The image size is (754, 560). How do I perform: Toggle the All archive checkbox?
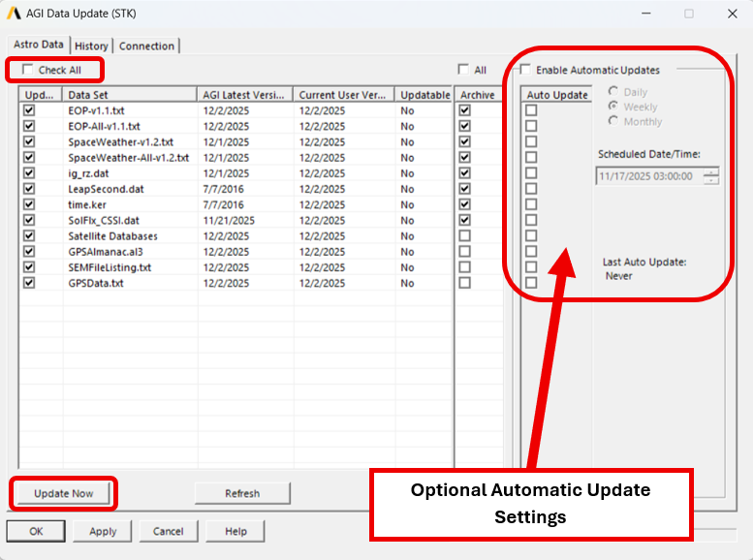(x=463, y=70)
